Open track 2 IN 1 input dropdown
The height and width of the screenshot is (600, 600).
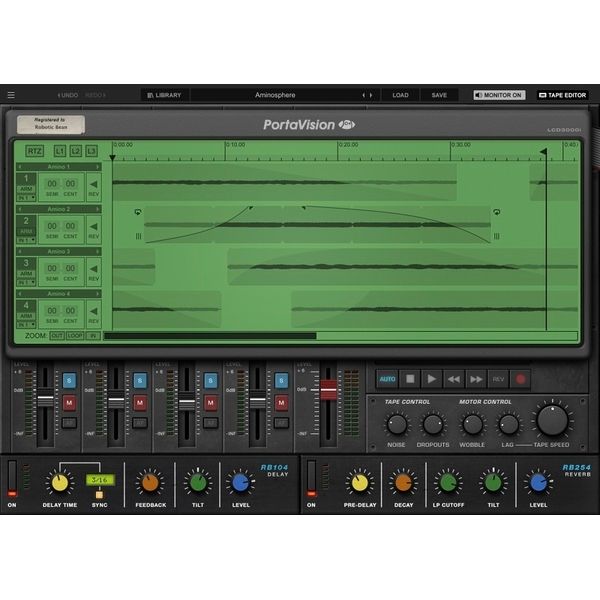26,240
